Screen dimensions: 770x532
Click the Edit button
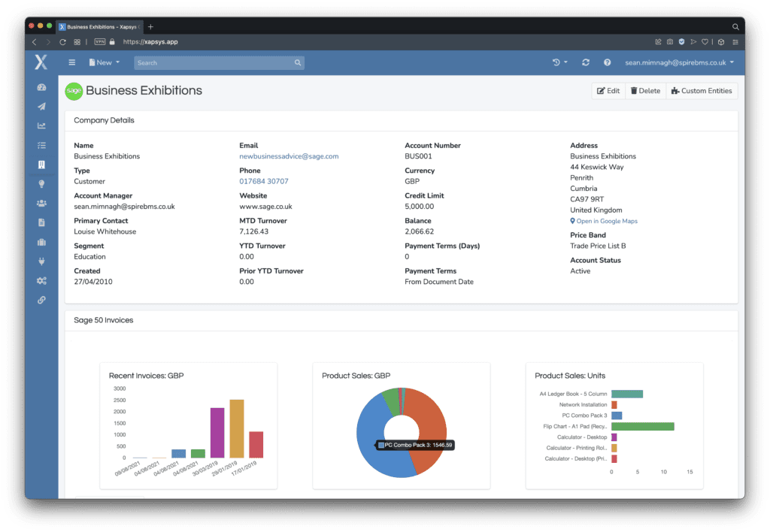click(608, 91)
